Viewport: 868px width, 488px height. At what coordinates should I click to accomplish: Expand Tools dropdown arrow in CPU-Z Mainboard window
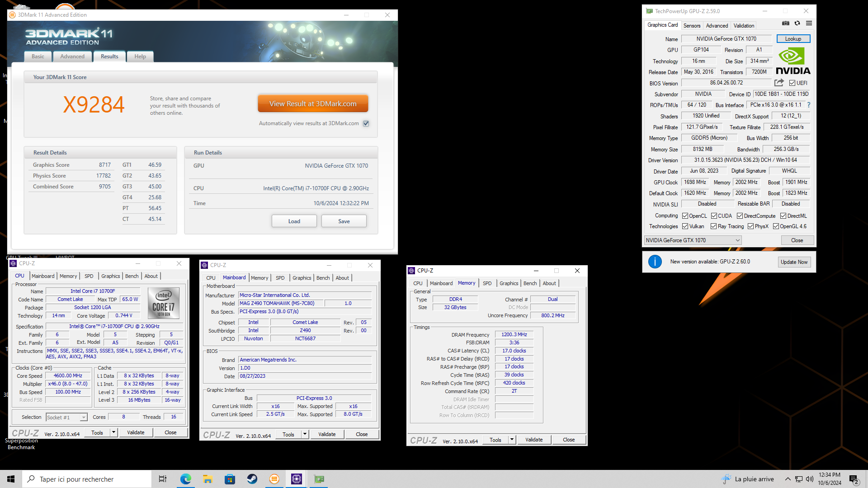pos(305,434)
